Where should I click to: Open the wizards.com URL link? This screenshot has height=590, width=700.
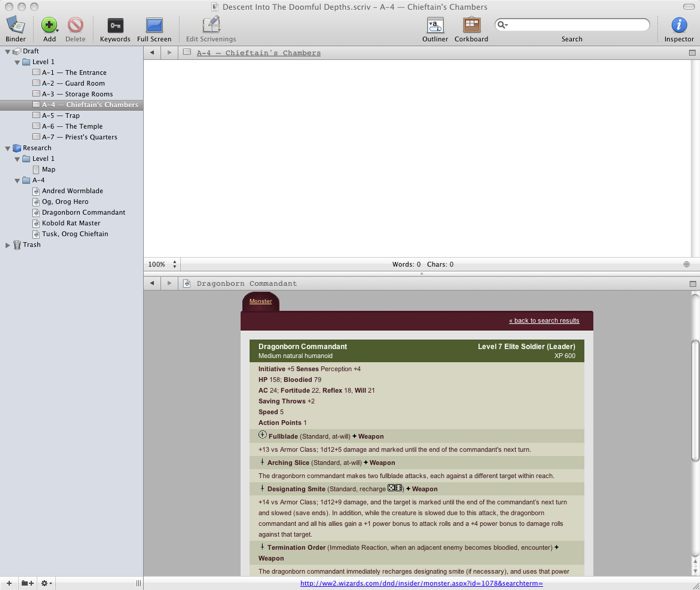coord(421,583)
